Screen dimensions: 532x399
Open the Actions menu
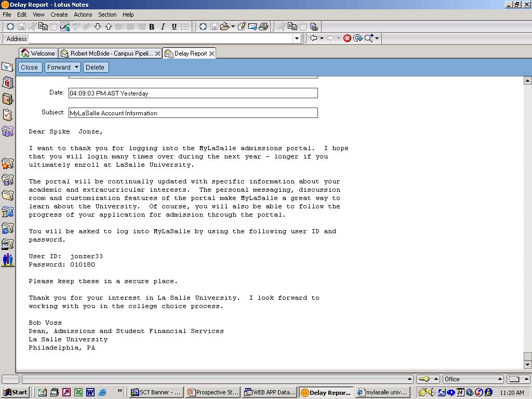pyautogui.click(x=83, y=15)
